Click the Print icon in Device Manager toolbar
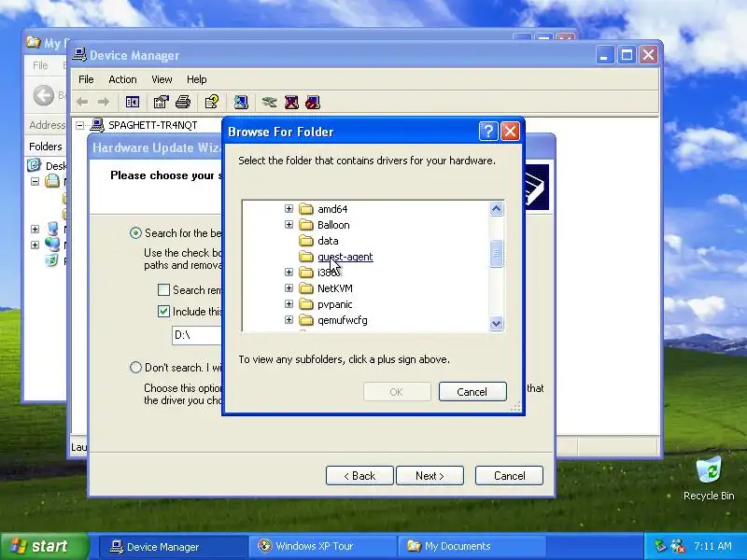Screen dimensions: 747x560 coord(183,102)
